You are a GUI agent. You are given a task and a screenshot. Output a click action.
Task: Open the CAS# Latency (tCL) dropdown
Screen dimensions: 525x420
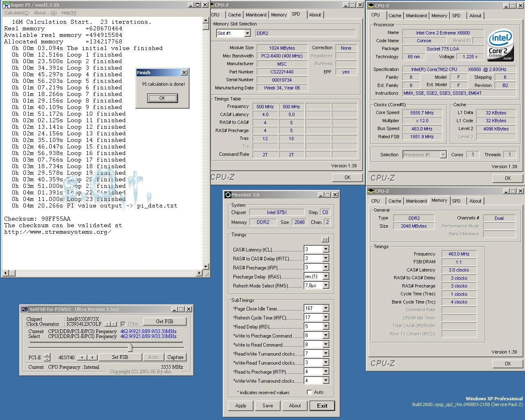[x=326, y=249]
